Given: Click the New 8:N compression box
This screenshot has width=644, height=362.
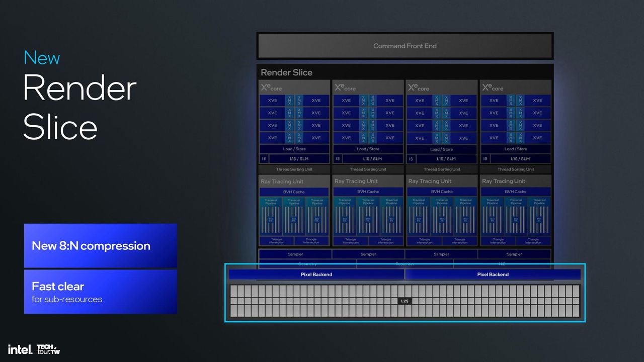Looking at the screenshot, I should [101, 245].
